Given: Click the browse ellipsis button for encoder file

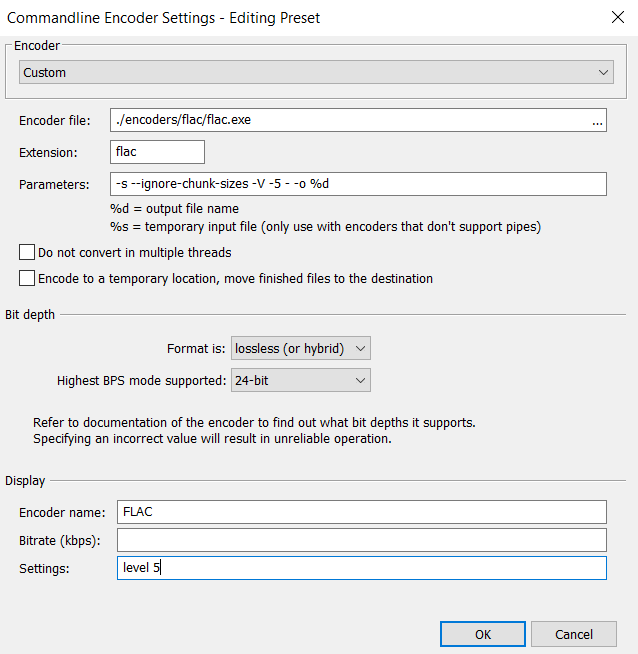Looking at the screenshot, I should tap(597, 121).
